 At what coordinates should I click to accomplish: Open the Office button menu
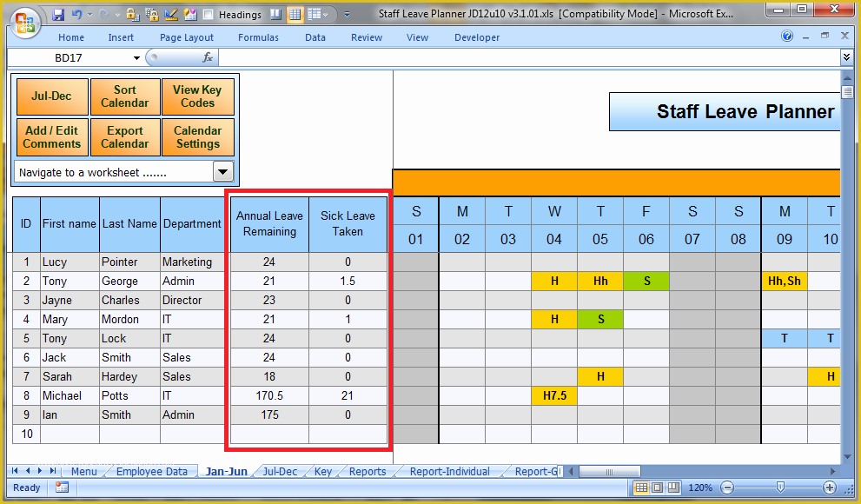click(25, 23)
